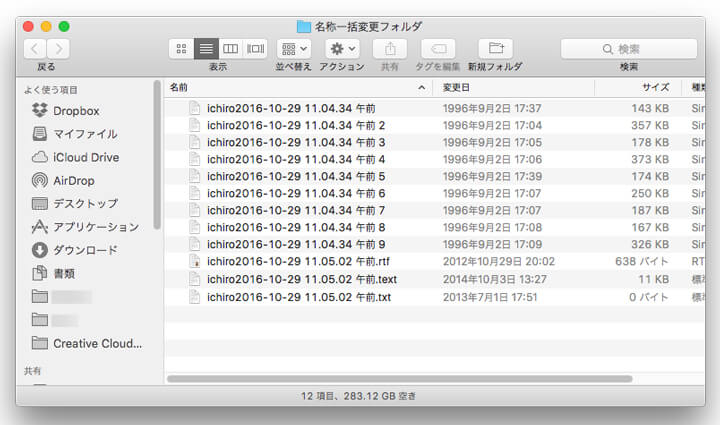Open the 並べ替え arrange dropdown
This screenshot has height=425, width=720.
[x=294, y=49]
